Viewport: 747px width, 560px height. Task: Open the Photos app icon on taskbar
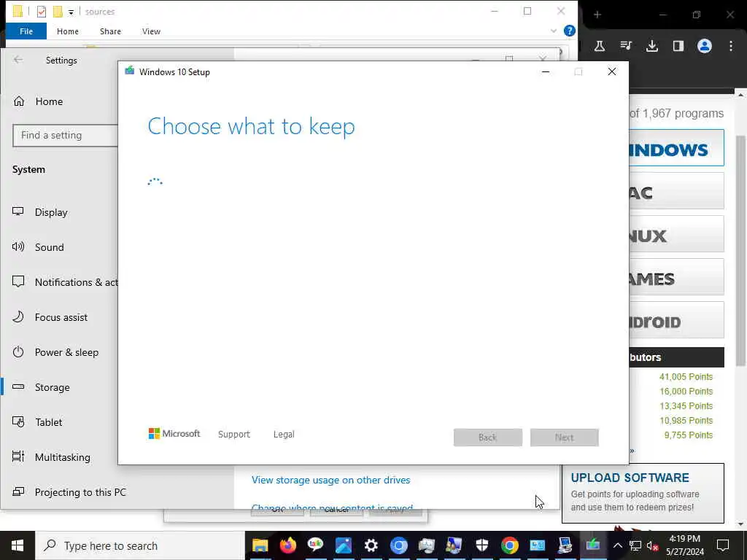[x=343, y=545]
